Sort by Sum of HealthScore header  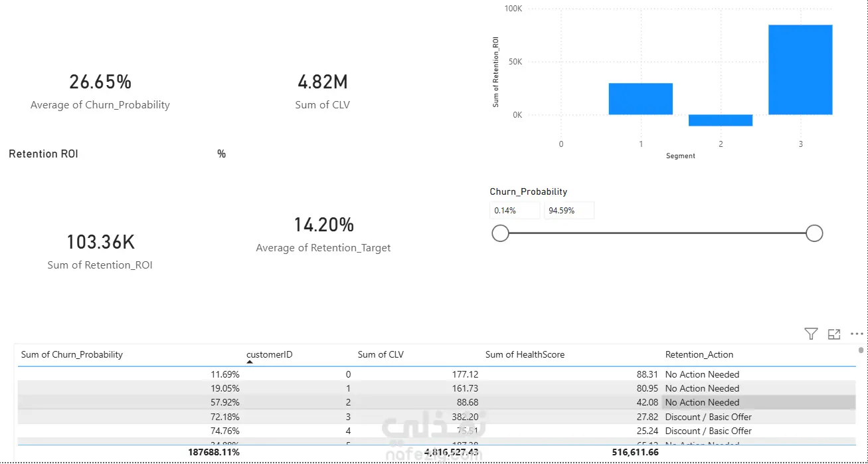tap(525, 355)
